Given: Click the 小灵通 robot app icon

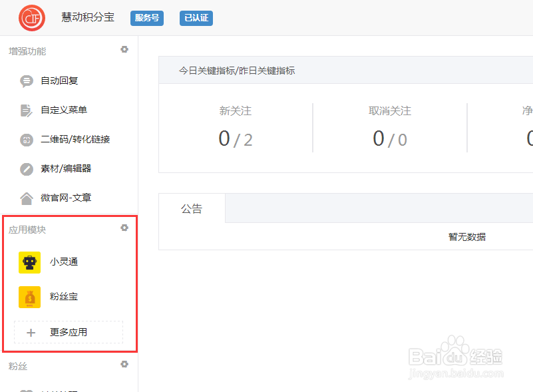Looking at the screenshot, I should click(x=29, y=262).
